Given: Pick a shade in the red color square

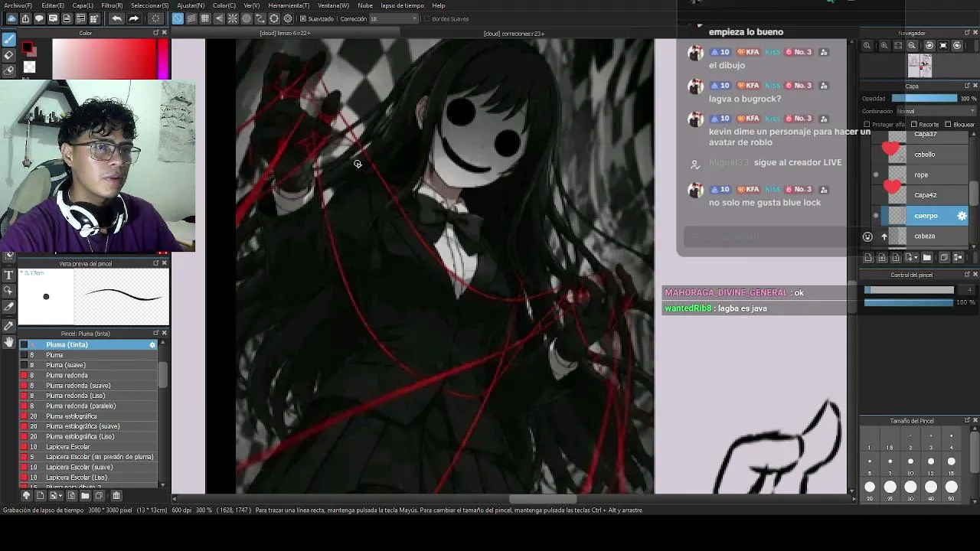Looking at the screenshot, I should pyautogui.click(x=104, y=59).
